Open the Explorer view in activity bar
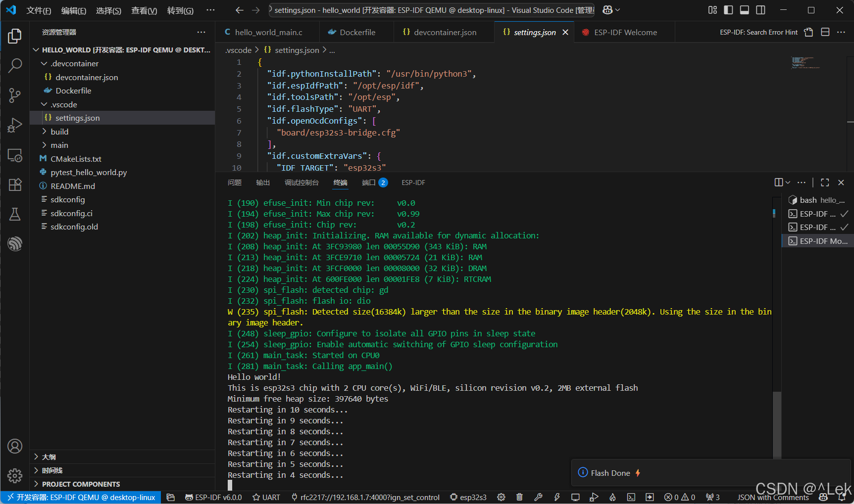Screen dimensions: 854x504 coord(15,36)
